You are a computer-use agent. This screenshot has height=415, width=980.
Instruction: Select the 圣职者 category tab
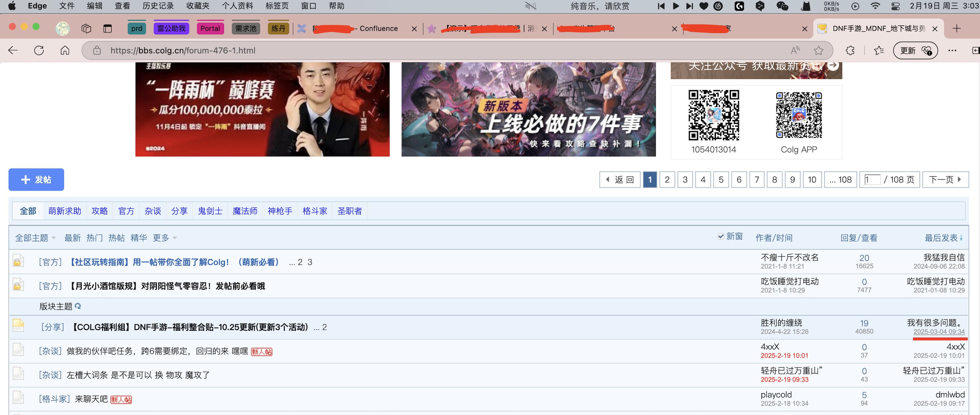pyautogui.click(x=350, y=211)
